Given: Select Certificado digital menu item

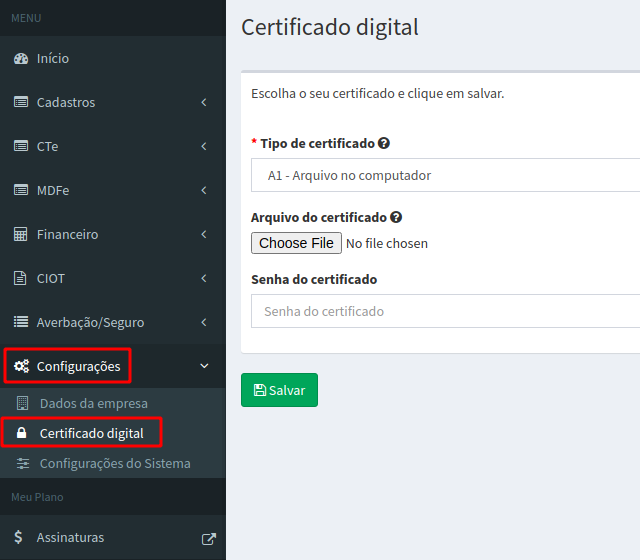Looking at the screenshot, I should point(91,433).
